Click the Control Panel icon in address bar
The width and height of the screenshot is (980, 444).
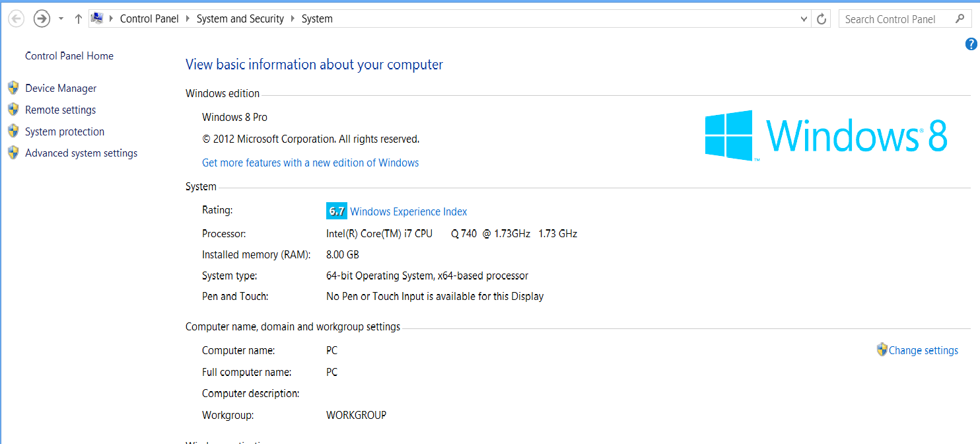[97, 18]
